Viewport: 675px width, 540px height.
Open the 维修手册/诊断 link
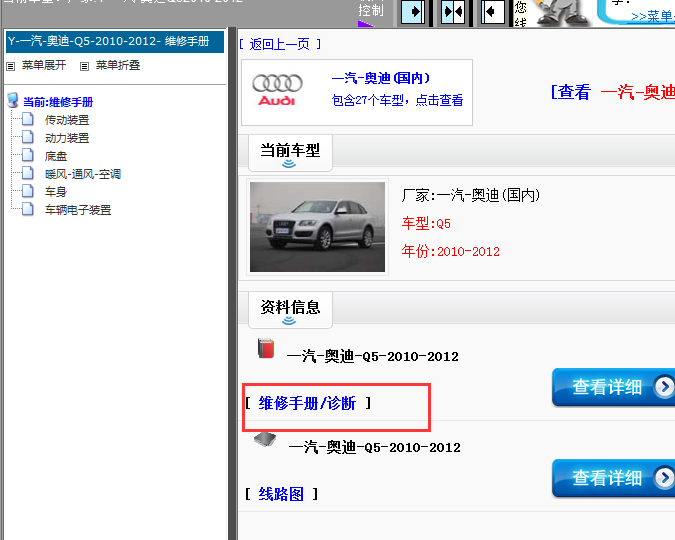point(307,403)
